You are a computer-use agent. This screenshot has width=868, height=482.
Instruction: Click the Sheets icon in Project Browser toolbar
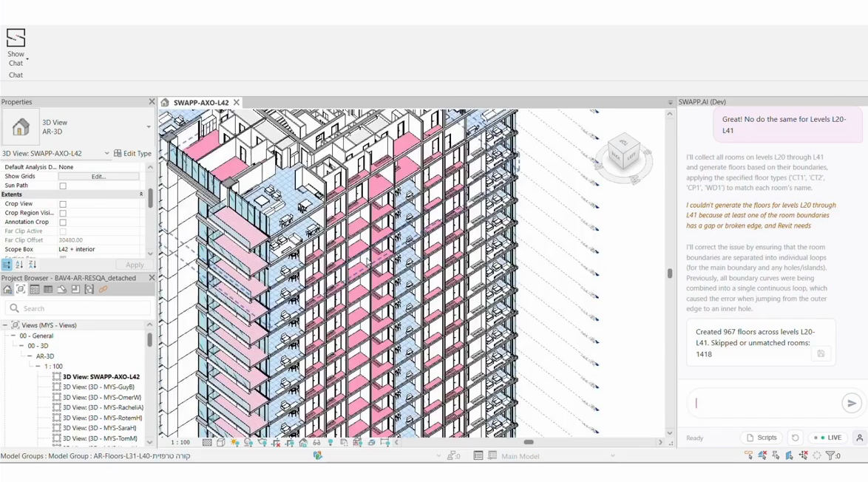pos(61,289)
